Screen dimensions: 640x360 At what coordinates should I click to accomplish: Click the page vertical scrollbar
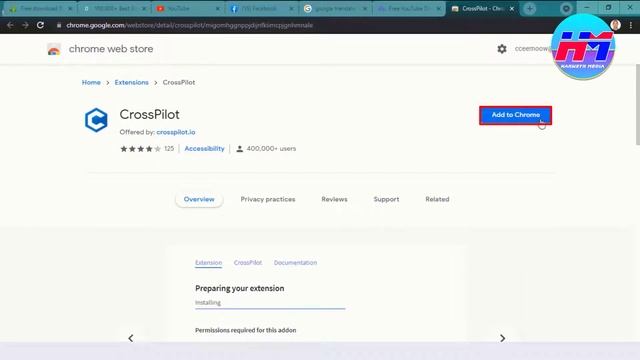tap(638, 104)
